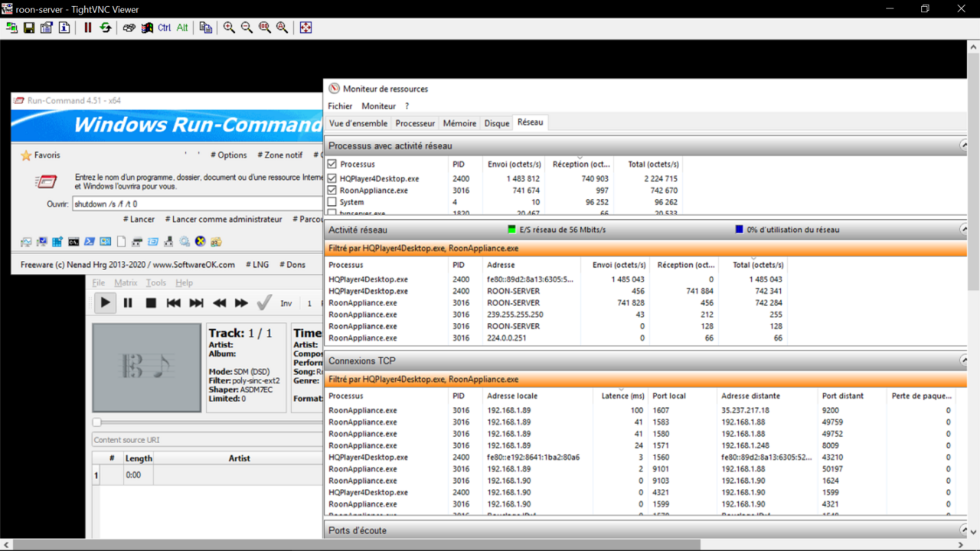The image size is (980, 551).
Task: Click TightVNC zoom 100% icon
Action: click(x=265, y=28)
